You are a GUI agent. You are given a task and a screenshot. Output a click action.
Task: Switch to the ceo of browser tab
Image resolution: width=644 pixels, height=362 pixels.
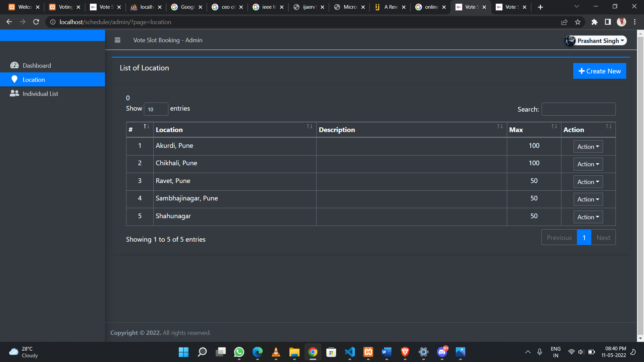[228, 7]
